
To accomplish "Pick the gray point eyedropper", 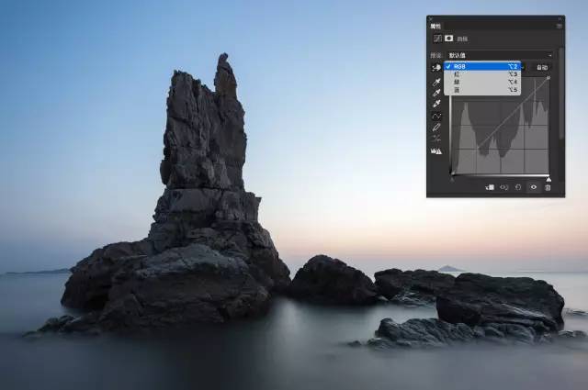I will [435, 93].
